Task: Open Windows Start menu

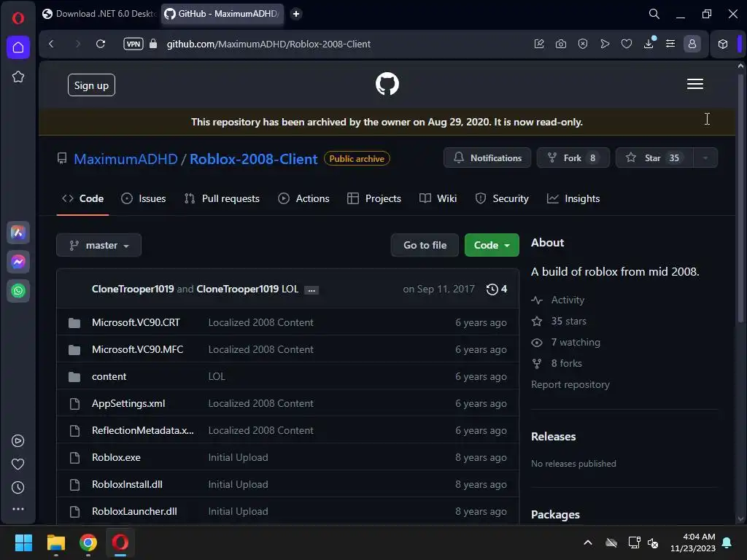Action: (23, 542)
